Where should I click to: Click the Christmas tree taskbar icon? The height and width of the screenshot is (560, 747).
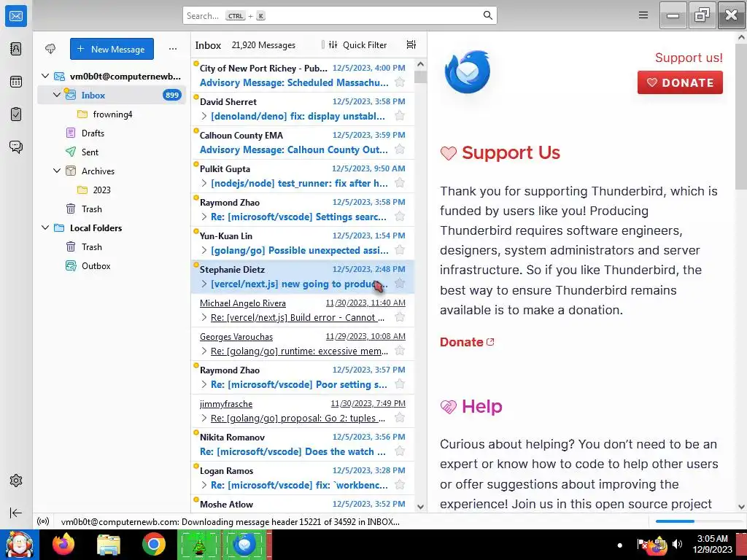198,544
